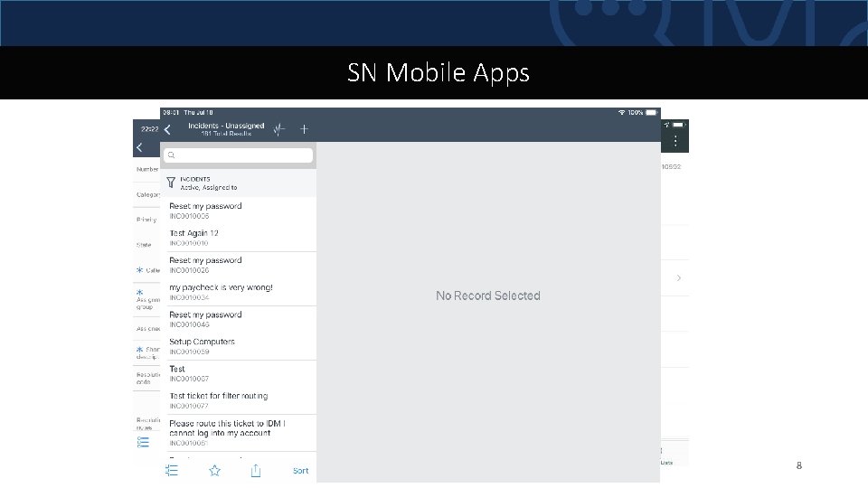Tap the star favorites icon
This screenshot has width=868, height=488.
point(215,471)
